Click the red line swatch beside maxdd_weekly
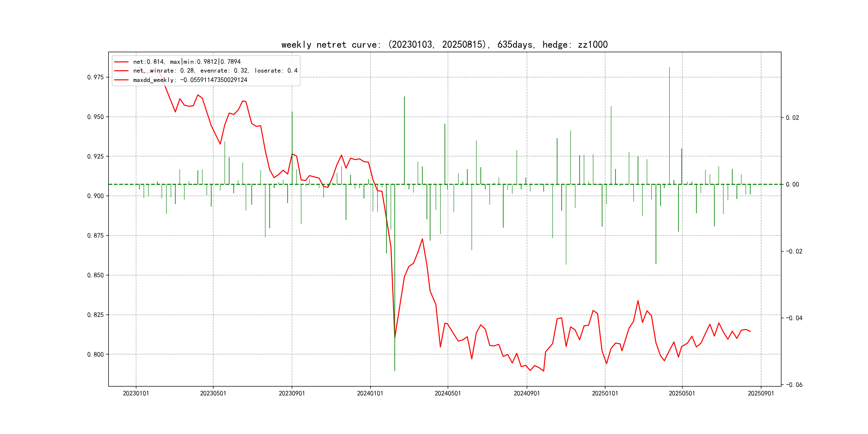Viewport: 868px width, 434px height. pos(121,80)
